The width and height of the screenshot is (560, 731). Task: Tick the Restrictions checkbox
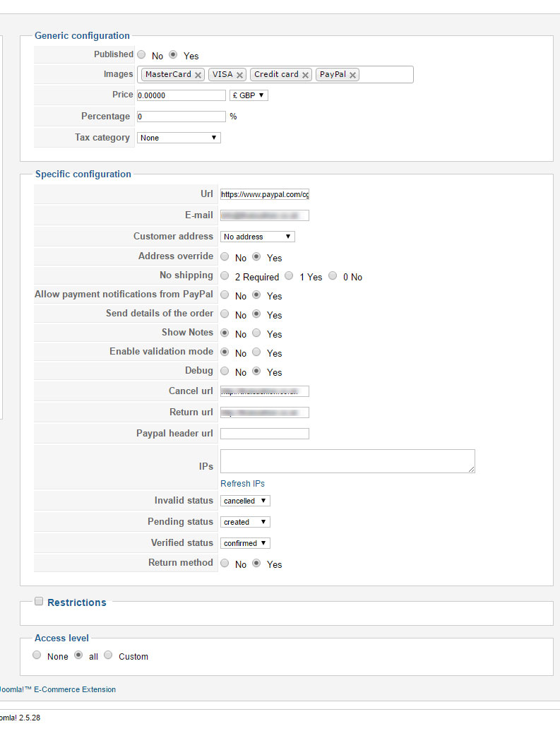[39, 601]
